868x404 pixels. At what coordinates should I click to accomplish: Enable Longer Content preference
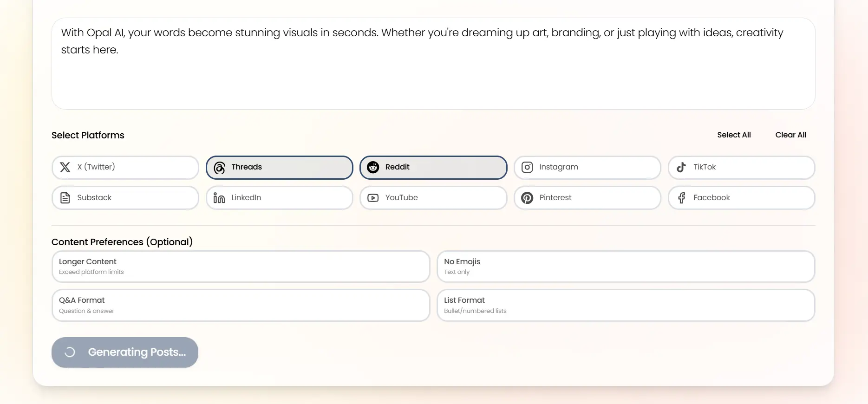pos(241,267)
